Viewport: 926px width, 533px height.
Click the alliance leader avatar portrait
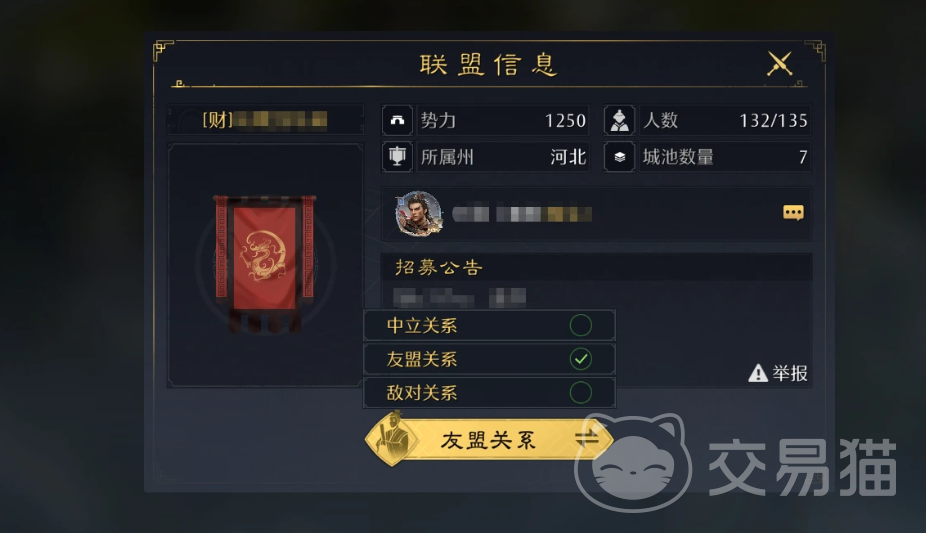coord(419,213)
